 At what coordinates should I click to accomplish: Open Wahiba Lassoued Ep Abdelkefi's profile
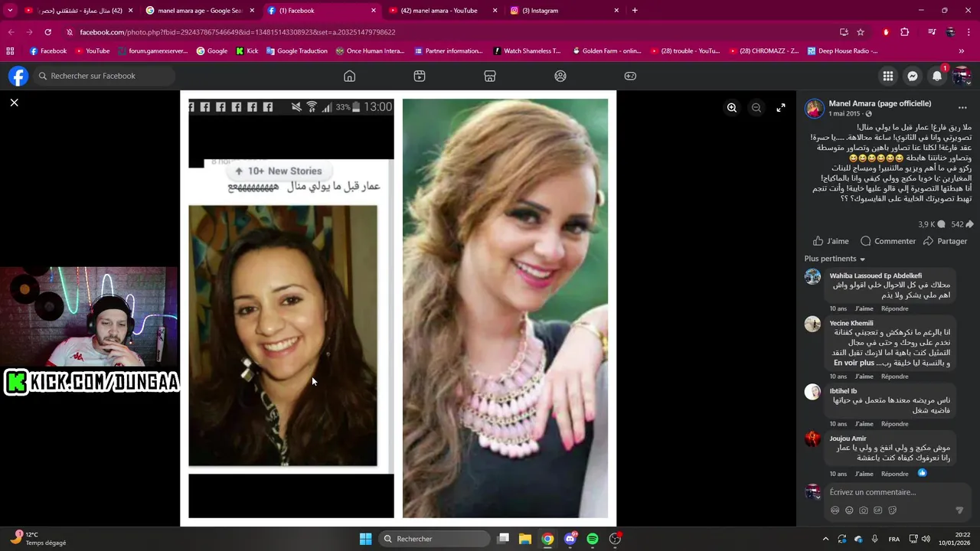pos(875,275)
